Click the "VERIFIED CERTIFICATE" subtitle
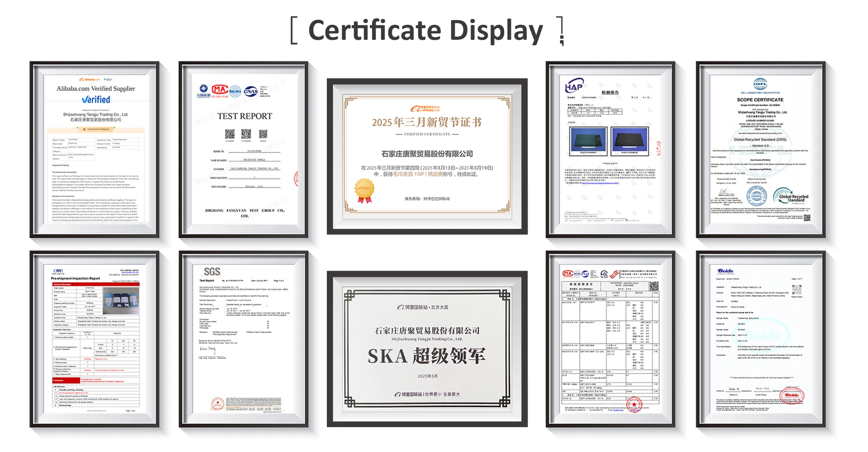The image size is (868, 452). tap(427, 134)
